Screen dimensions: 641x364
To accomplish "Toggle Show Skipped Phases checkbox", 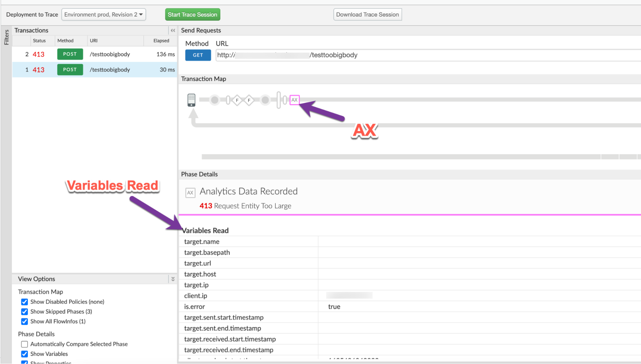I will (24, 312).
